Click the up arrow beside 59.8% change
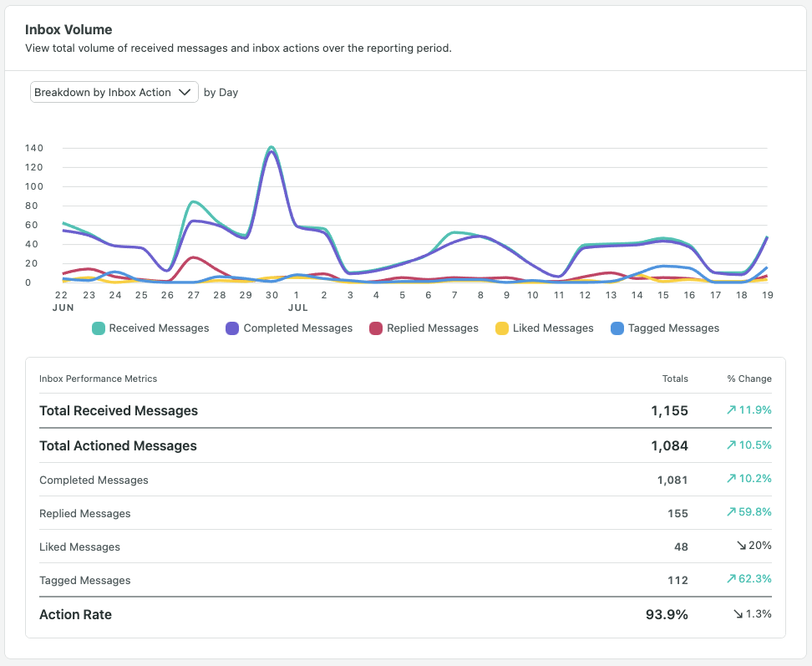 pyautogui.click(x=732, y=512)
